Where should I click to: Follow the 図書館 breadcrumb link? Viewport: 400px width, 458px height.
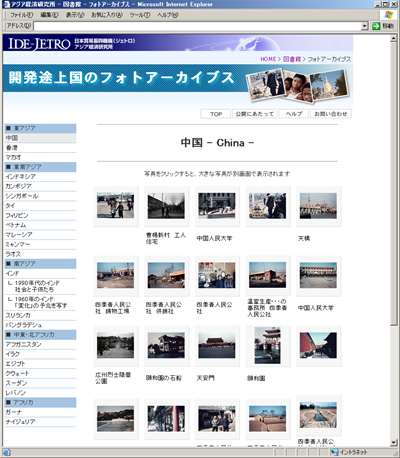[292, 59]
